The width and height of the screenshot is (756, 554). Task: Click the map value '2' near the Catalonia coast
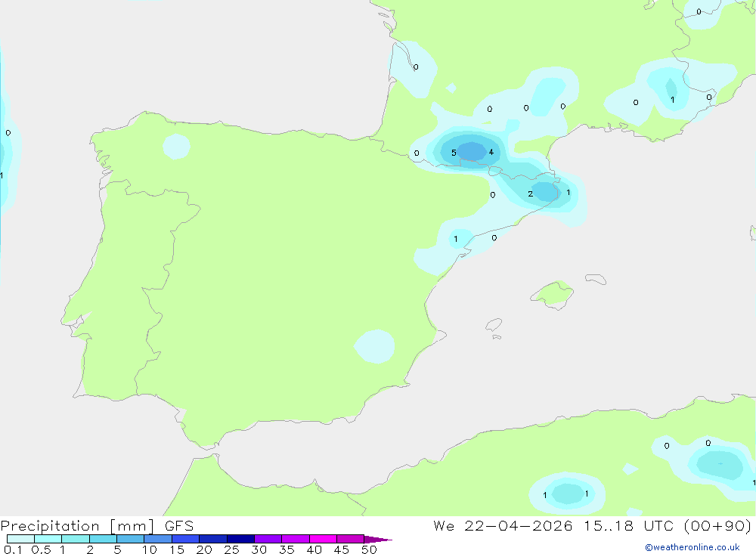pos(531,193)
